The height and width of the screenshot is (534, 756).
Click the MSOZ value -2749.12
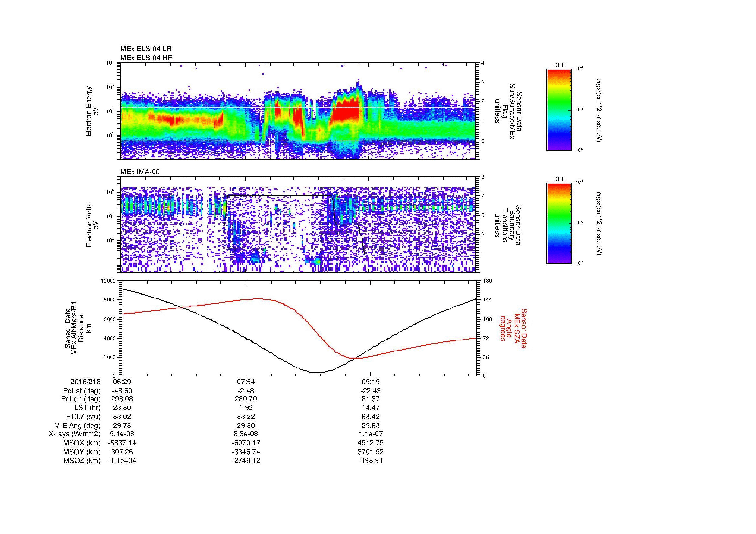[x=246, y=461]
